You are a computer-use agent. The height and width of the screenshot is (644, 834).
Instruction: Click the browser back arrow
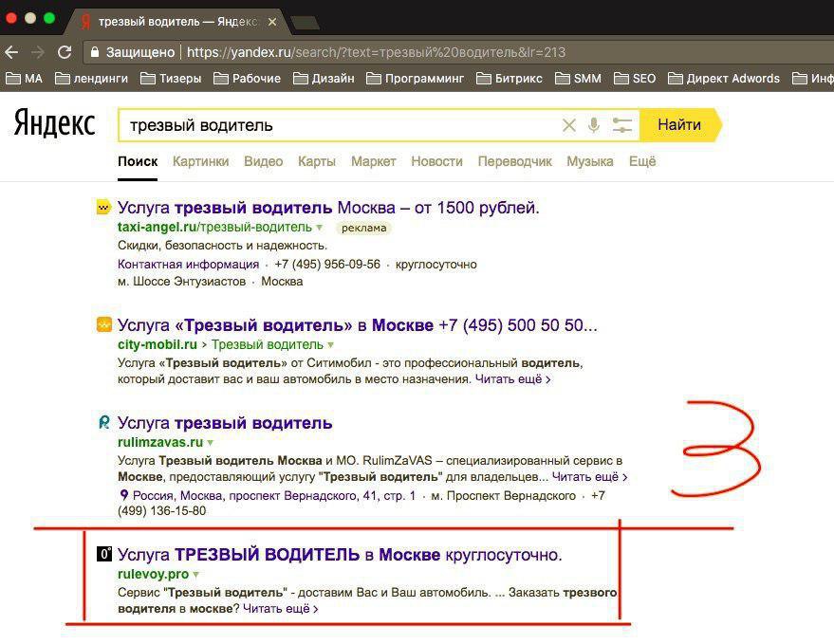[x=11, y=52]
